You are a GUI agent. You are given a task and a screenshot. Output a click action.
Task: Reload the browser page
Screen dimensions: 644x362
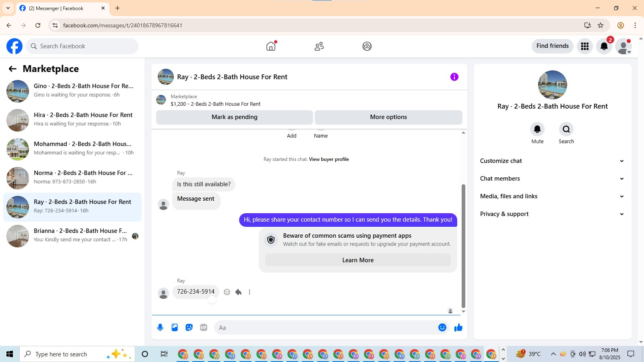click(38, 25)
